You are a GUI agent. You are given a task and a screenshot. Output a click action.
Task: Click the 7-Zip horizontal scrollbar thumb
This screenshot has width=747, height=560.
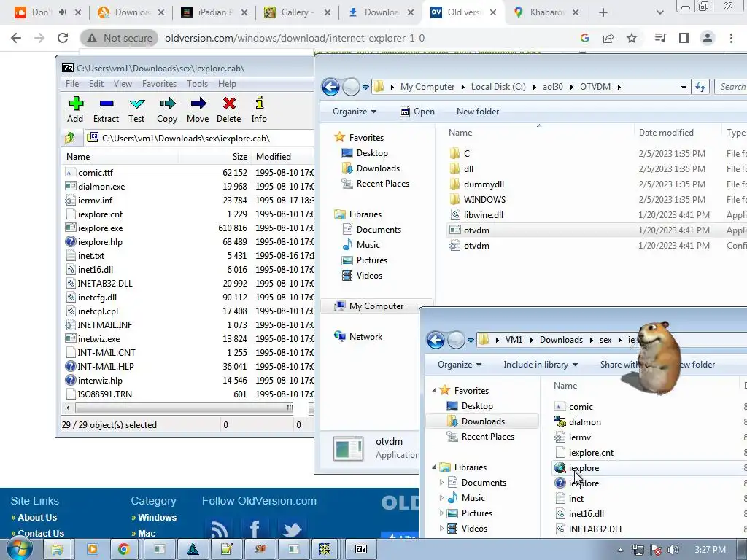click(x=185, y=408)
